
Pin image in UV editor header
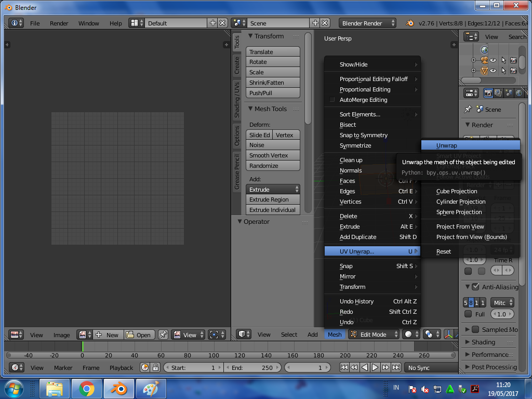coord(163,335)
